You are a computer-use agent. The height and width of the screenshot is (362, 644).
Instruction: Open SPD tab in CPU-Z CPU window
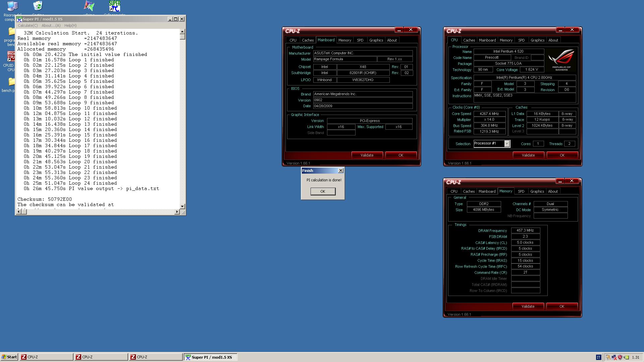tap(521, 40)
